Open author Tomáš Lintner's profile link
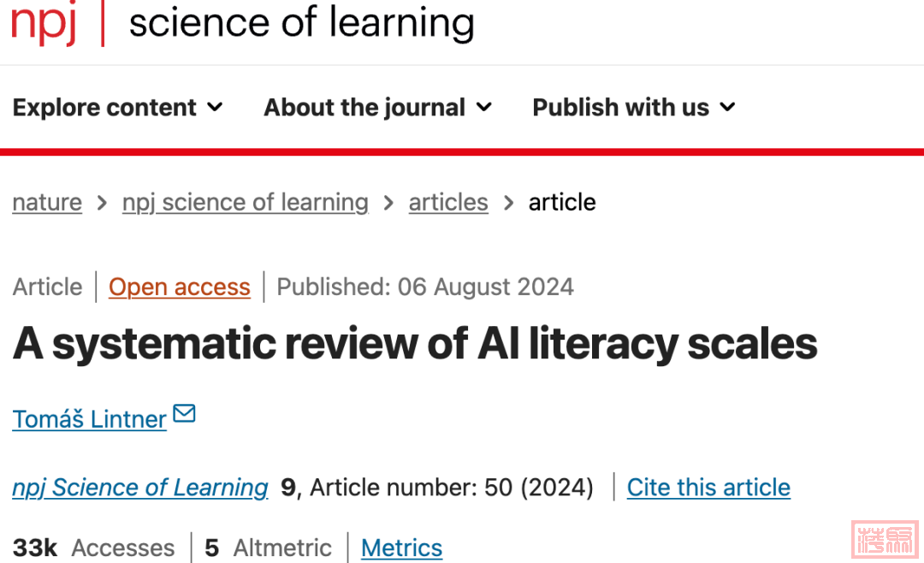This screenshot has width=924, height=563. (x=89, y=419)
